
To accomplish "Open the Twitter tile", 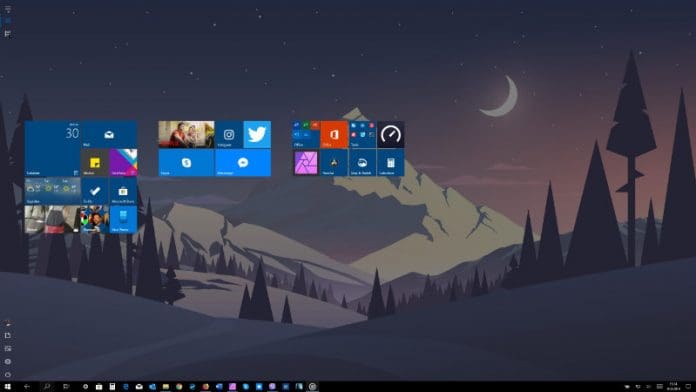I will click(x=257, y=135).
